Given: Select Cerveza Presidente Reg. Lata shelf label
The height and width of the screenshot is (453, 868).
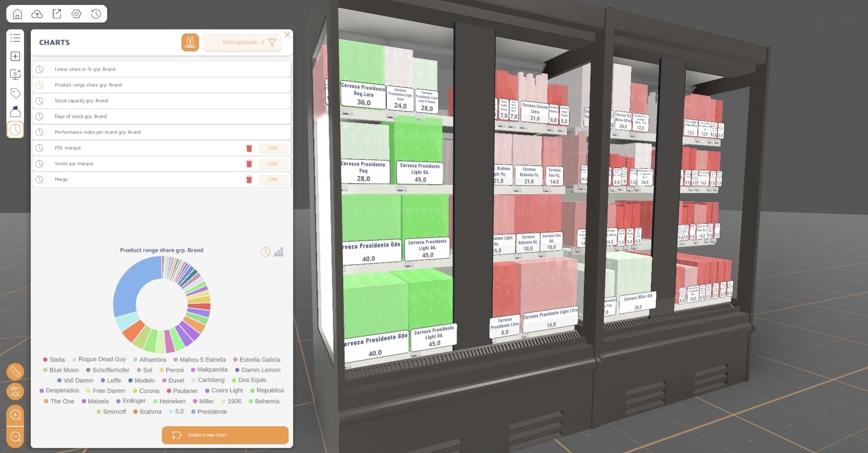Looking at the screenshot, I should tap(363, 95).
